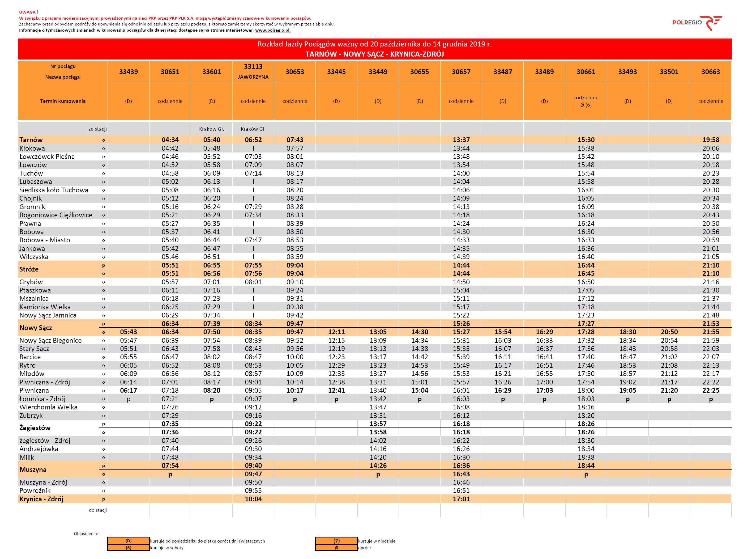This screenshot has height=559, width=756.
Task: Click the Nowy Sącz station label
Action: [36, 328]
